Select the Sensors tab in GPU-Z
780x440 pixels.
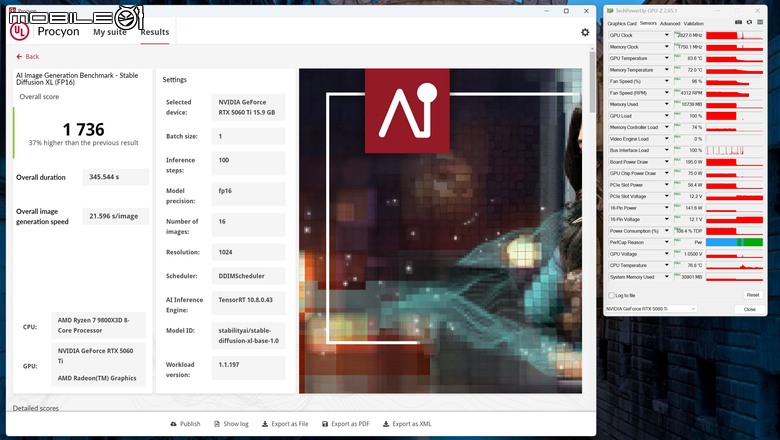[648, 23]
